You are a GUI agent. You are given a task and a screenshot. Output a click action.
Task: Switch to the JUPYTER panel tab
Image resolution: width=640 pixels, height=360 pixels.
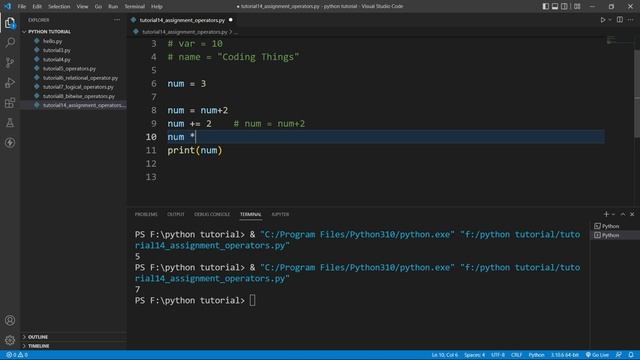[x=280, y=214]
